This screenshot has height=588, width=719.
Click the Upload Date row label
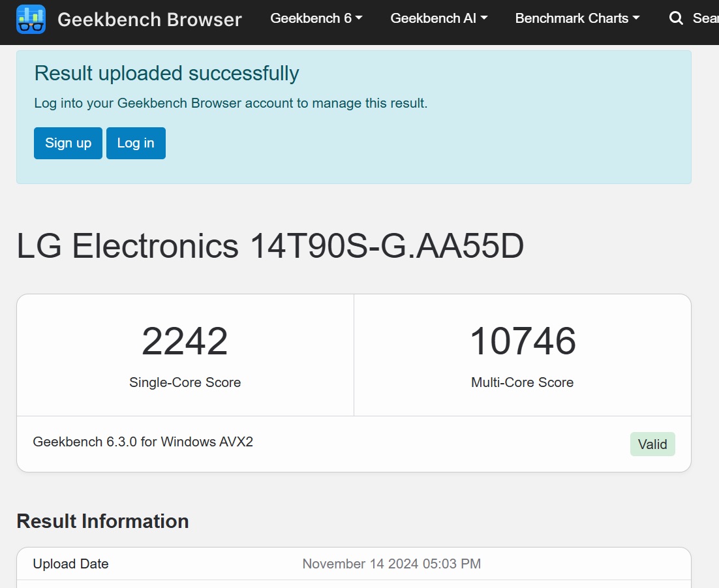[70, 564]
